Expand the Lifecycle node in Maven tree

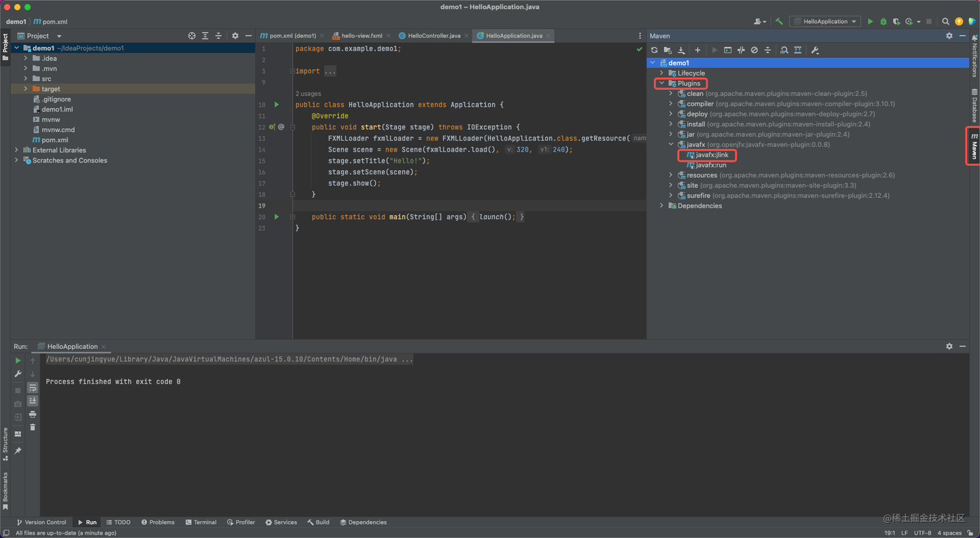pyautogui.click(x=661, y=73)
